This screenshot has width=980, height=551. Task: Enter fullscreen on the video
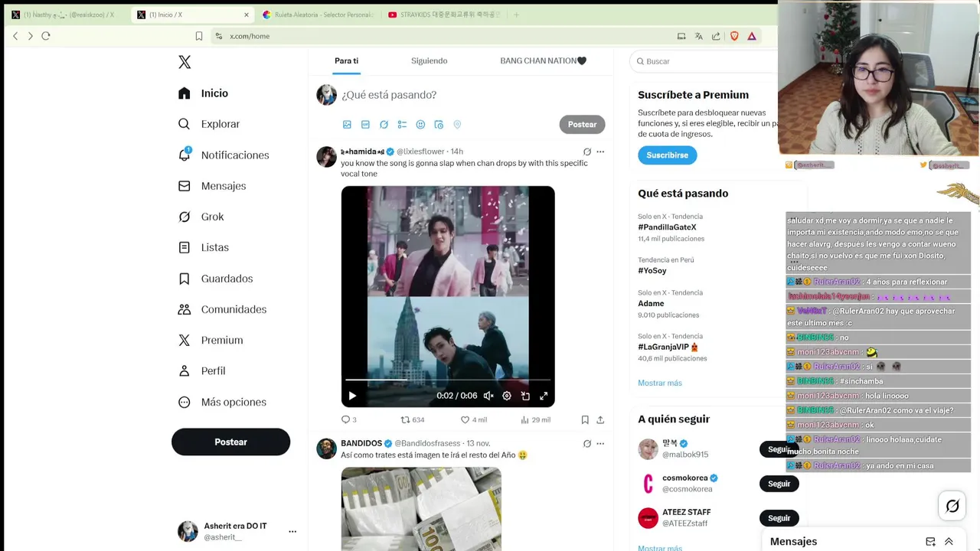coord(544,396)
